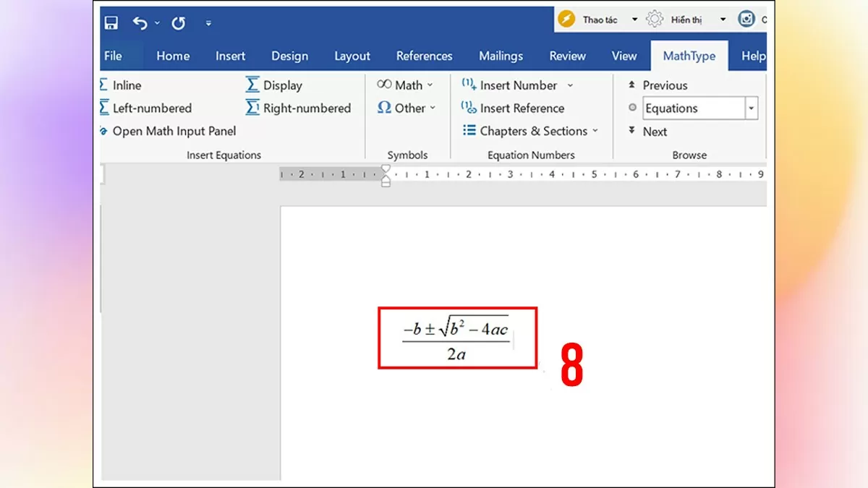
Task: Click the Previous browse button
Action: 661,85
